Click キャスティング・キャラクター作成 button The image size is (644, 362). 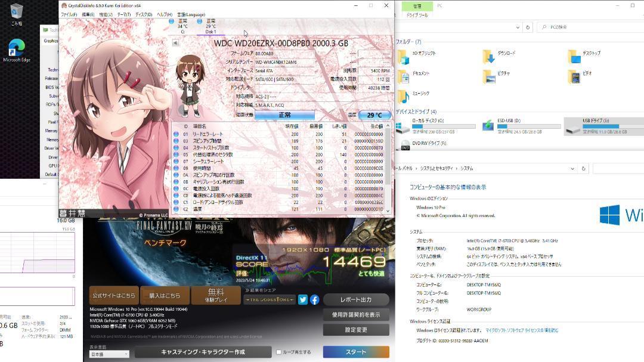tap(203, 352)
